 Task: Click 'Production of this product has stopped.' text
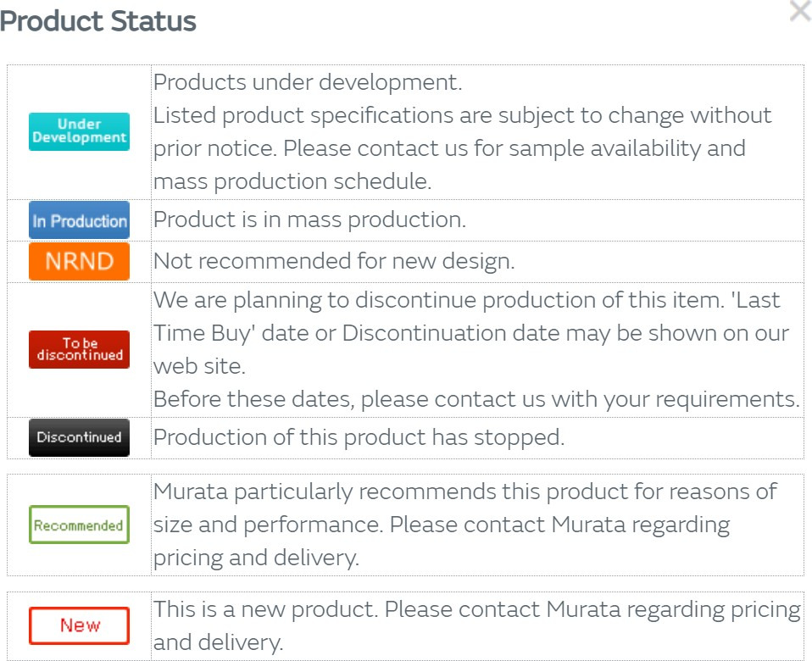point(359,437)
